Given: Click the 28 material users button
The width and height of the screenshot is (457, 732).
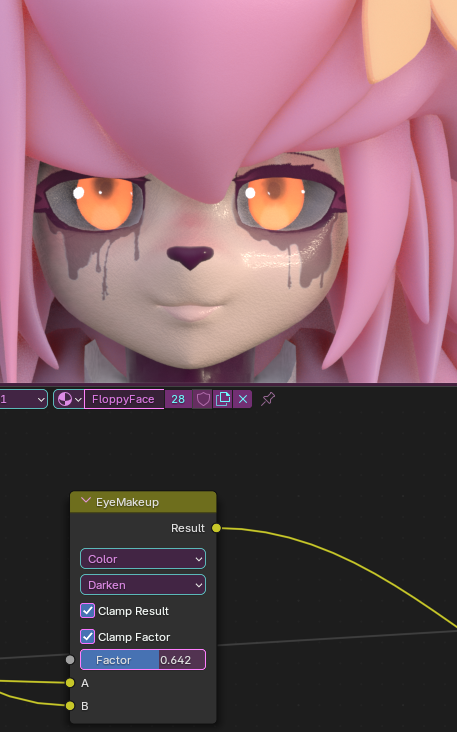Looking at the screenshot, I should click(178, 399).
